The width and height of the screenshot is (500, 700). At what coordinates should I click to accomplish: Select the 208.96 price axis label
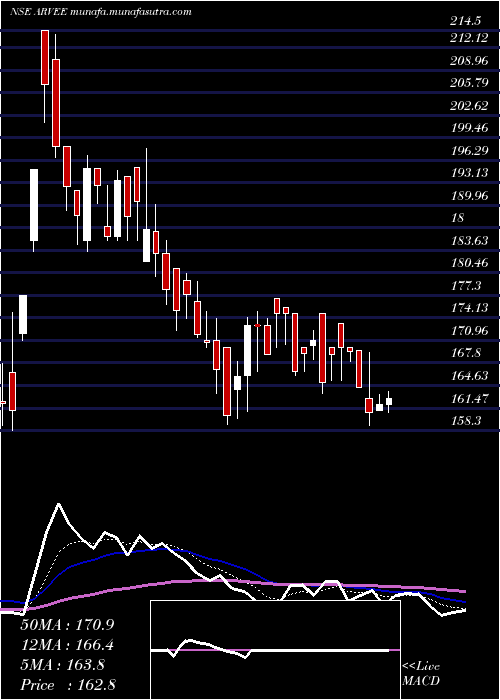tap(469, 61)
